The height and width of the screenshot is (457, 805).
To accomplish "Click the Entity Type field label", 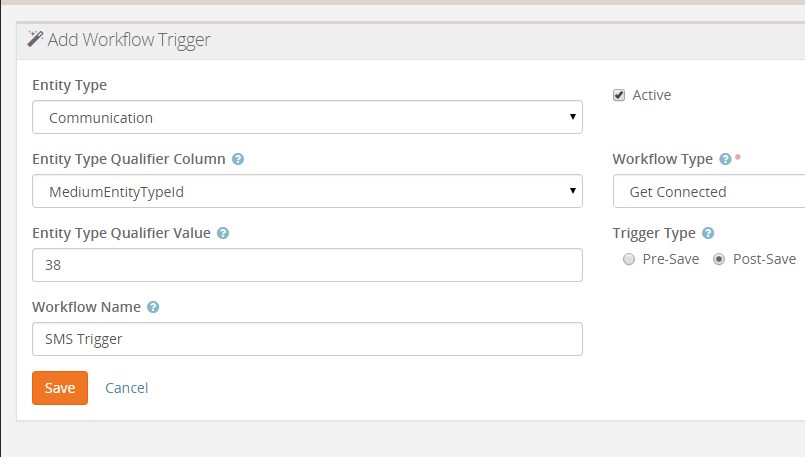I will click(69, 85).
